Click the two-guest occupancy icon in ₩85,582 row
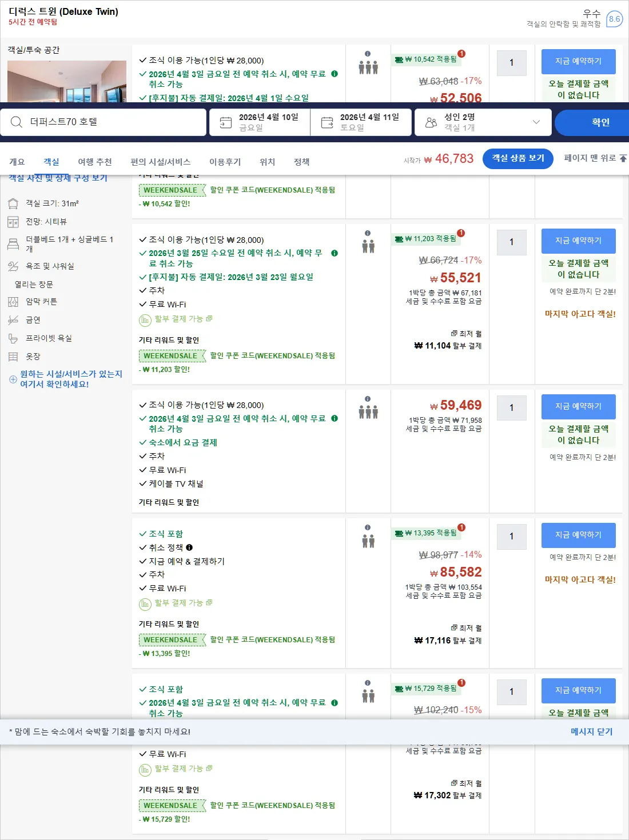The height and width of the screenshot is (840, 629). click(368, 541)
